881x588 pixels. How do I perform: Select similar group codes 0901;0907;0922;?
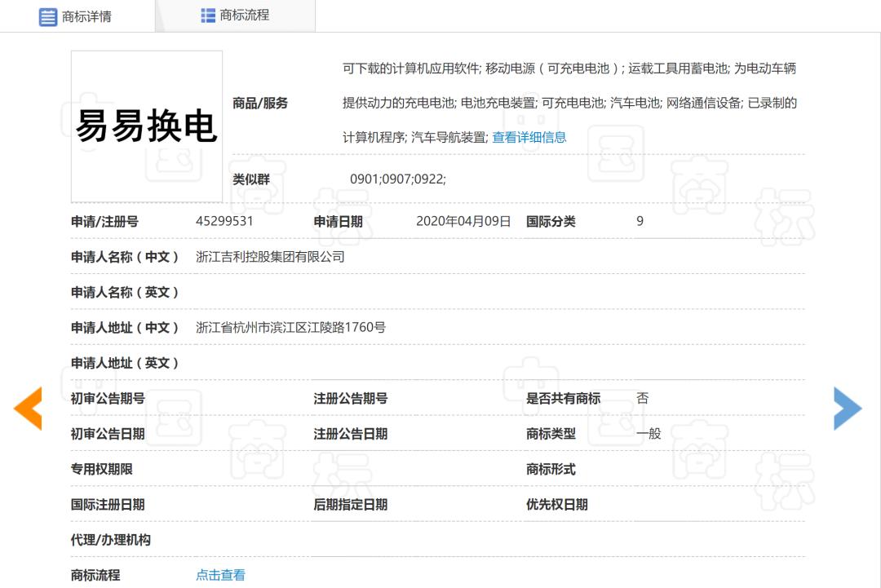(398, 179)
